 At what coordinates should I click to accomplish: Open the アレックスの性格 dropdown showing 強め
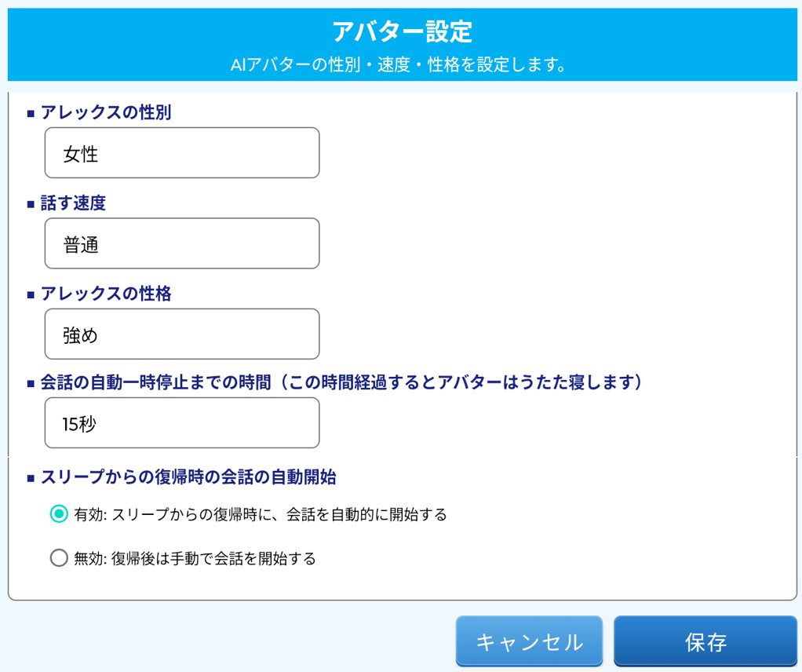(182, 334)
